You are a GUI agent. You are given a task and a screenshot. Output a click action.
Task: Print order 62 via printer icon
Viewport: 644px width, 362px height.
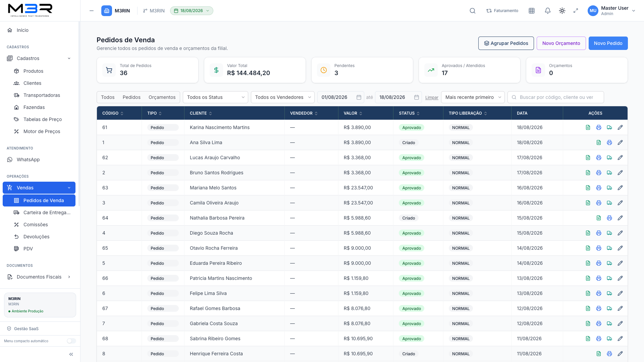click(x=599, y=158)
